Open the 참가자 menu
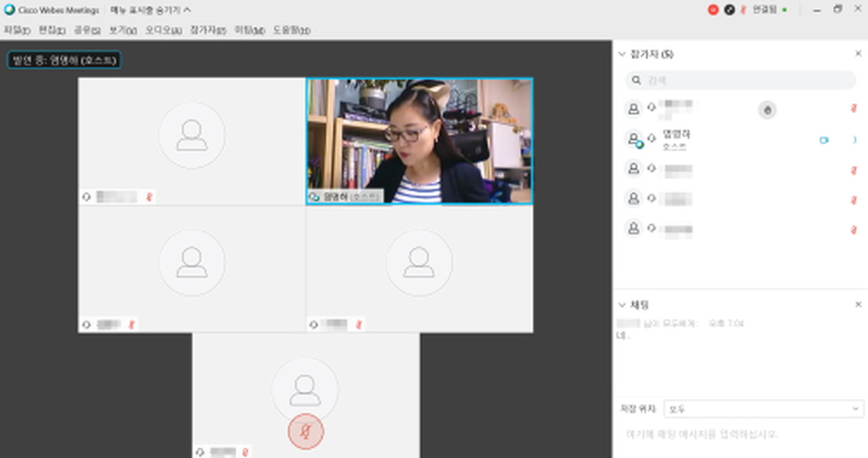This screenshot has width=868, height=458. pos(208,29)
